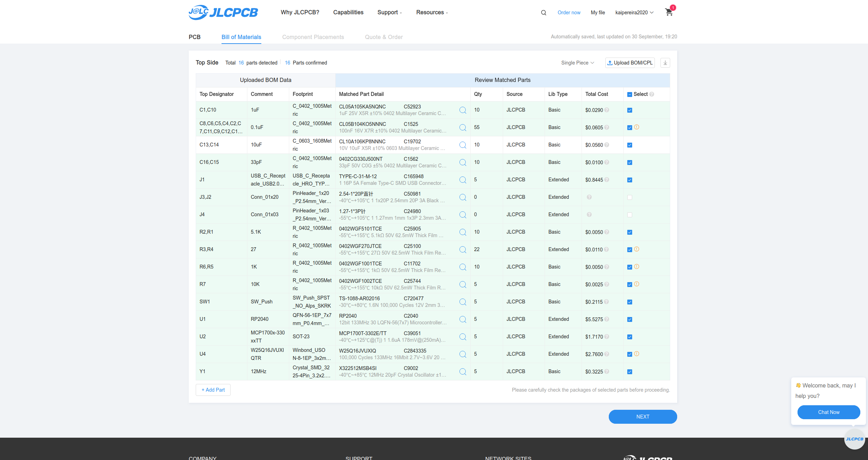This screenshot has height=460, width=868.
Task: Click help icon next to the $0.8445 cost
Action: pos(607,180)
